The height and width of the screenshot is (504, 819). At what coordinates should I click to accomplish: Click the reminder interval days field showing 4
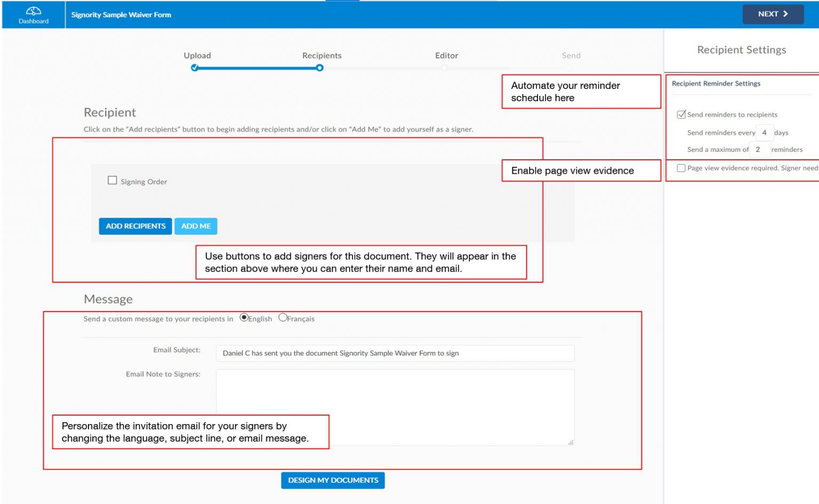pyautogui.click(x=764, y=132)
